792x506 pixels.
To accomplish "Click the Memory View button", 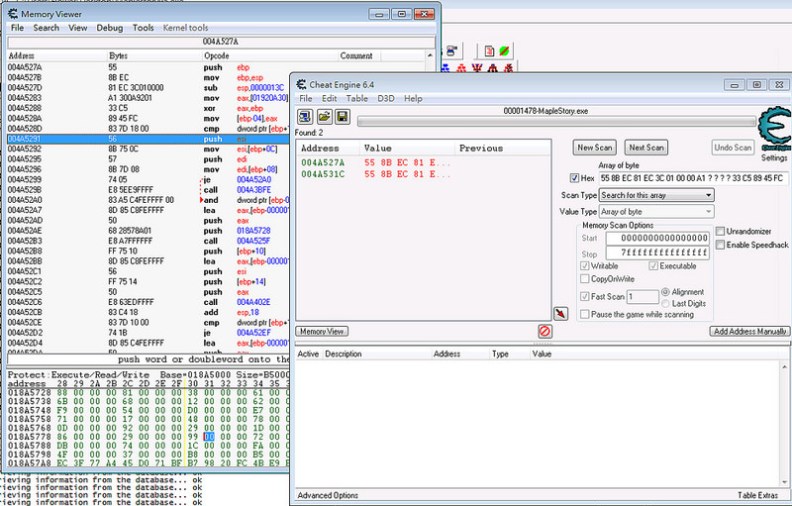I will click(x=322, y=331).
